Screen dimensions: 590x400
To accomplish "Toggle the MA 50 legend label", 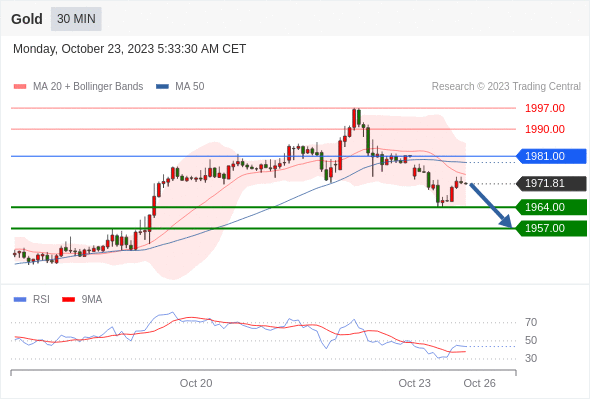I will coord(190,87).
